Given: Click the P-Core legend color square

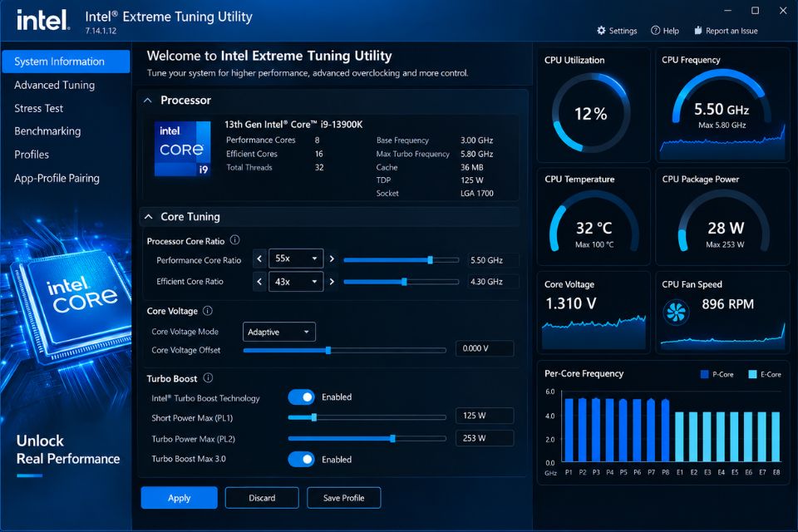Looking at the screenshot, I should pyautogui.click(x=704, y=374).
